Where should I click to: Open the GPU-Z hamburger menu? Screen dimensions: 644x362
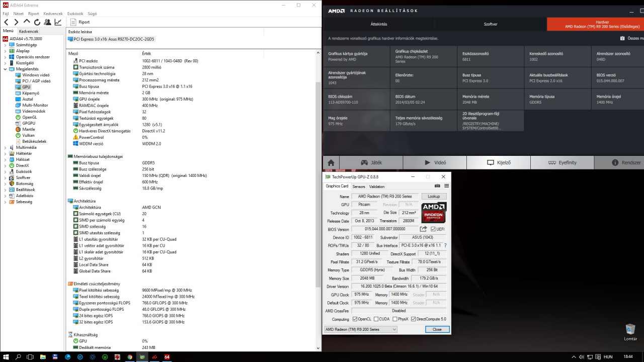coord(446,186)
